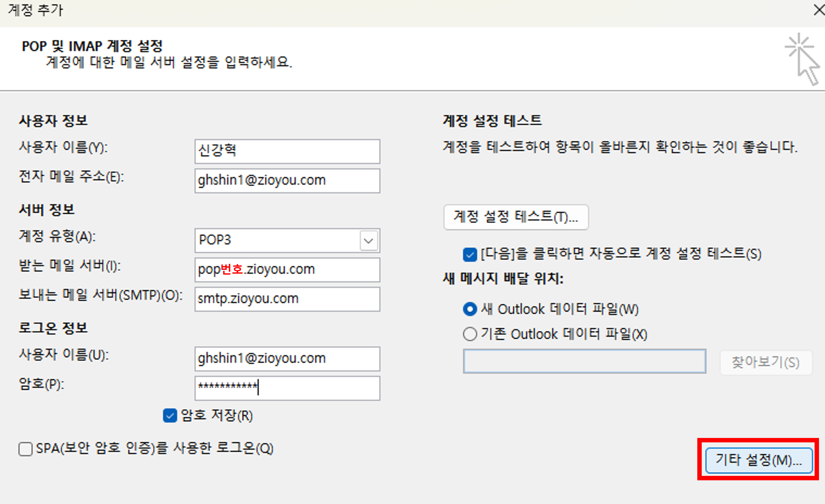Viewport: 825px width, 504px height.
Task: Click the 계정 유형(A) label
Action: (57, 236)
